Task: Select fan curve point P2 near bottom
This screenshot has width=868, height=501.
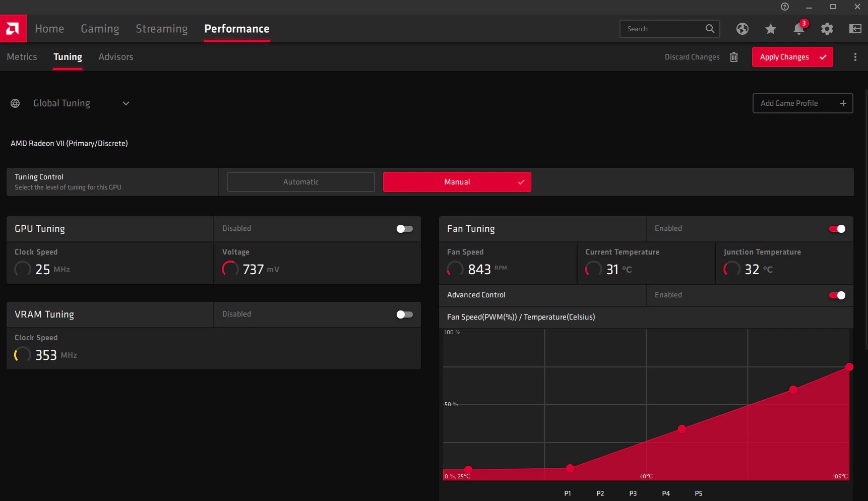Action: coord(570,468)
